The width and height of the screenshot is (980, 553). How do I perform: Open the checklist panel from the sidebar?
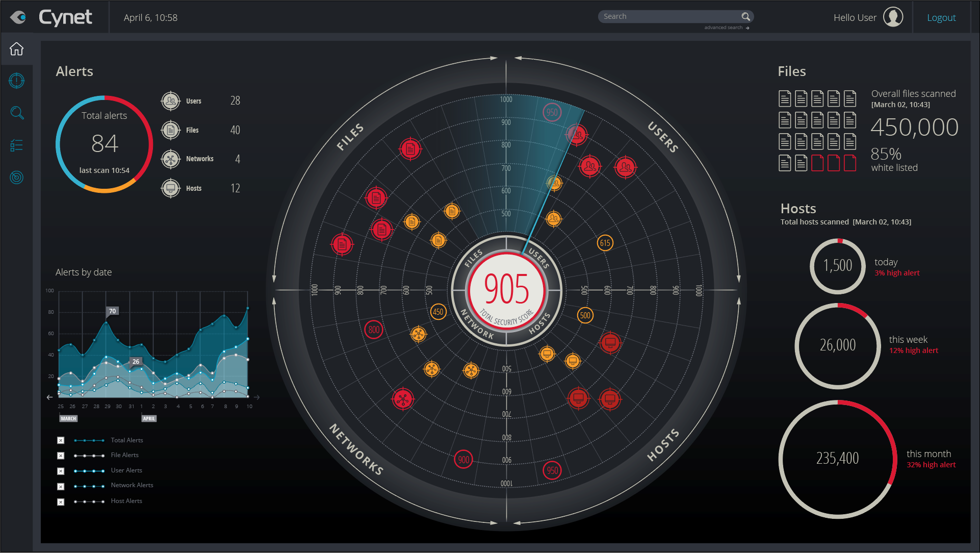click(x=17, y=145)
